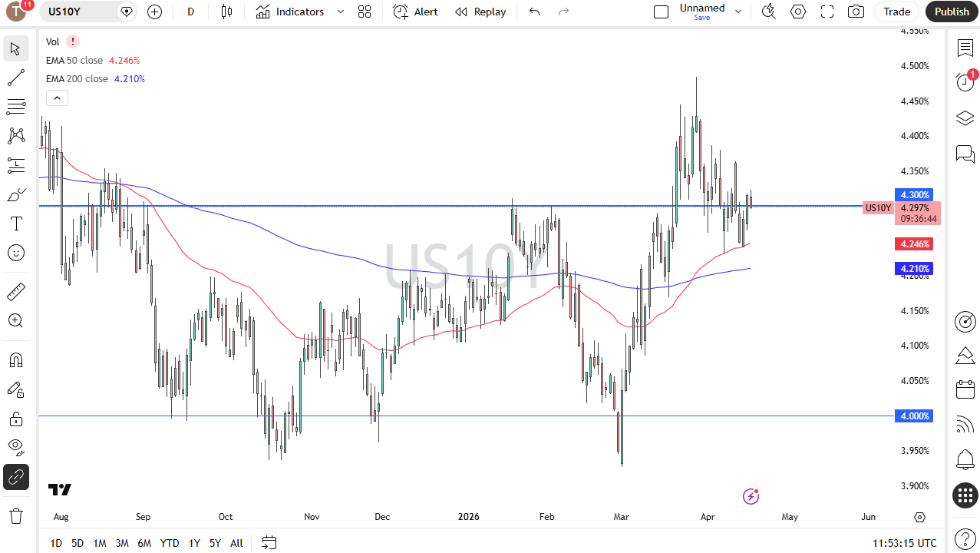Image resolution: width=980 pixels, height=553 pixels.
Task: Open the emoji icons tool
Action: (x=15, y=253)
